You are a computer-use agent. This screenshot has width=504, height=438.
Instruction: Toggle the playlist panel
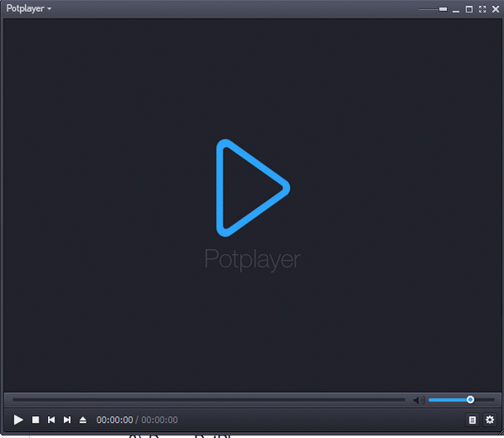(472, 420)
